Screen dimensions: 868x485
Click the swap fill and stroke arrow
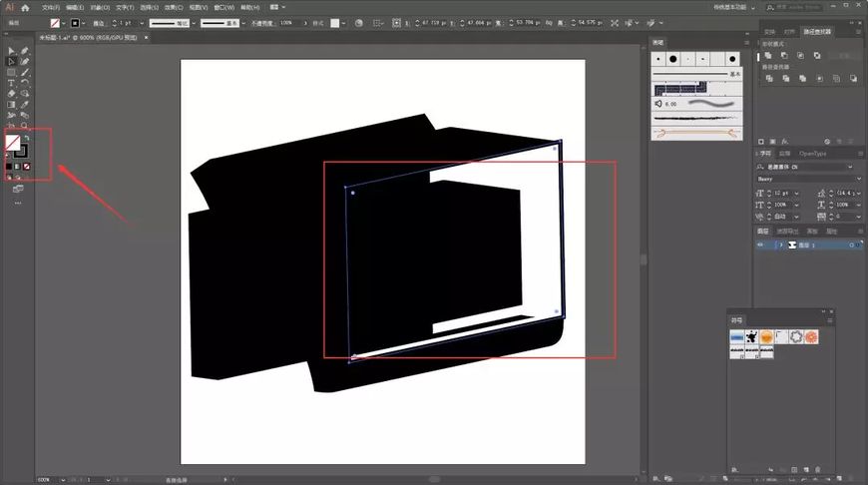pos(26,138)
